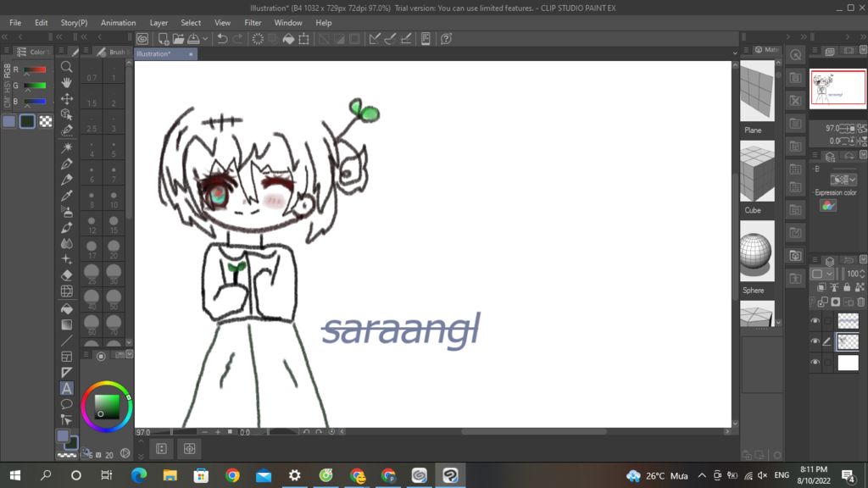868x488 pixels.
Task: Open Clip Studio launcher icon in command bar
Action: tap(142, 39)
